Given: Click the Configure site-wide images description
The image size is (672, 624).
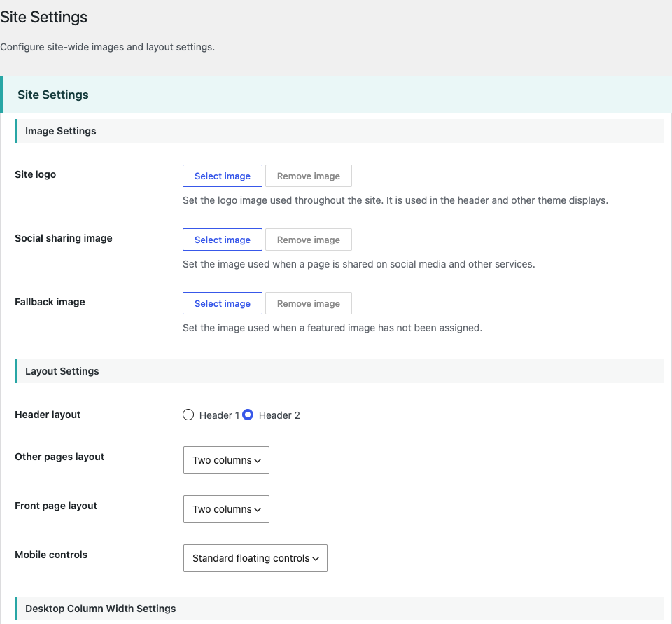Looking at the screenshot, I should [x=108, y=47].
